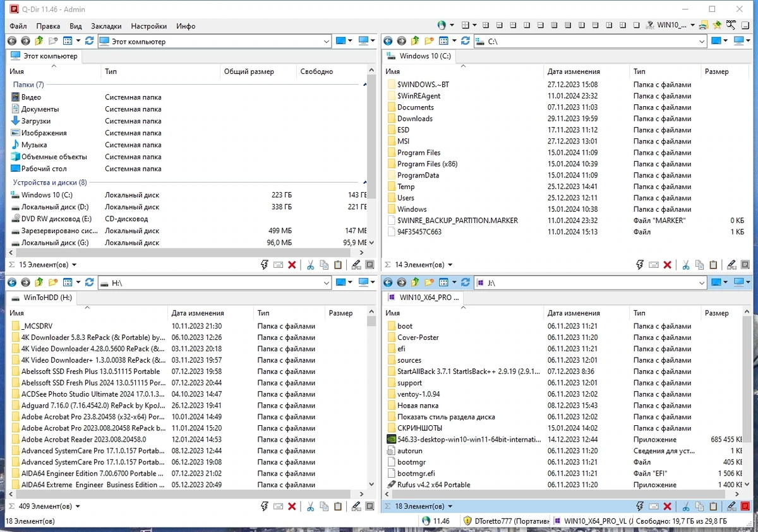This screenshot has height=532, width=758.
Task: Go up one level in J:\ pane
Action: click(x=415, y=282)
